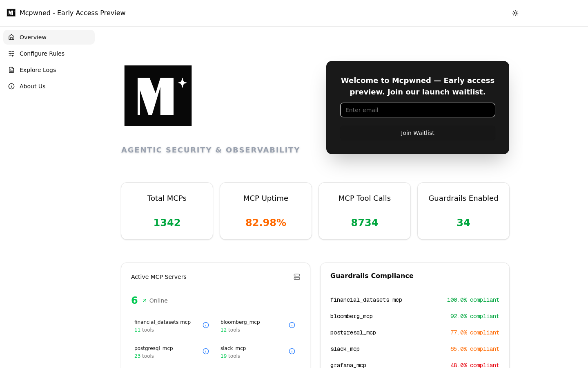Click '48.0% compliant' value
This screenshot has width=588, height=368.
tap(475, 365)
